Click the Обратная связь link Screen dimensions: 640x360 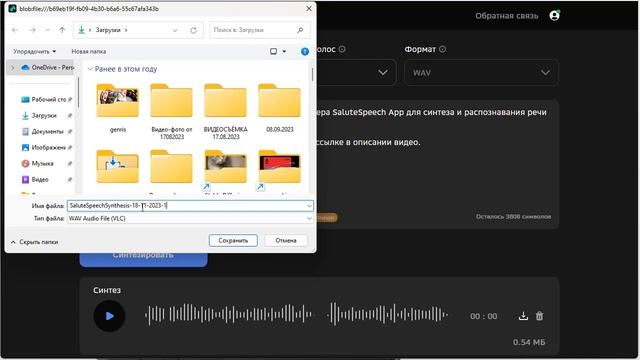507,16
